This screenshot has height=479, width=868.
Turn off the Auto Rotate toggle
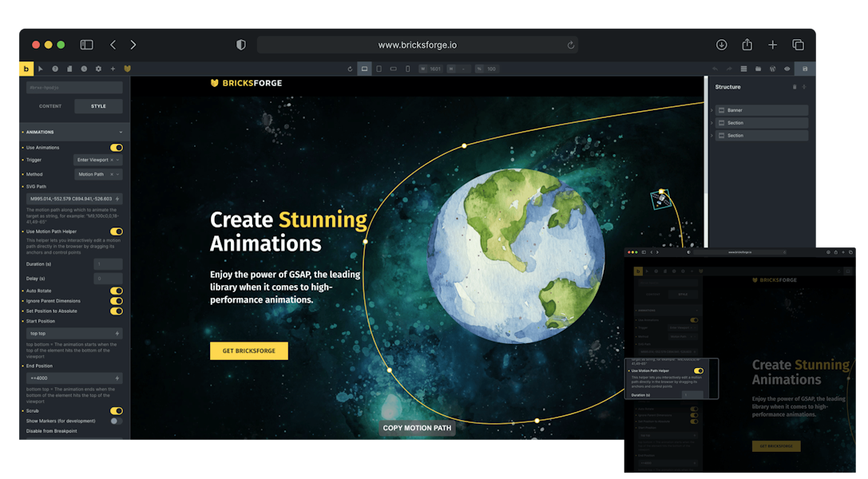tap(117, 291)
